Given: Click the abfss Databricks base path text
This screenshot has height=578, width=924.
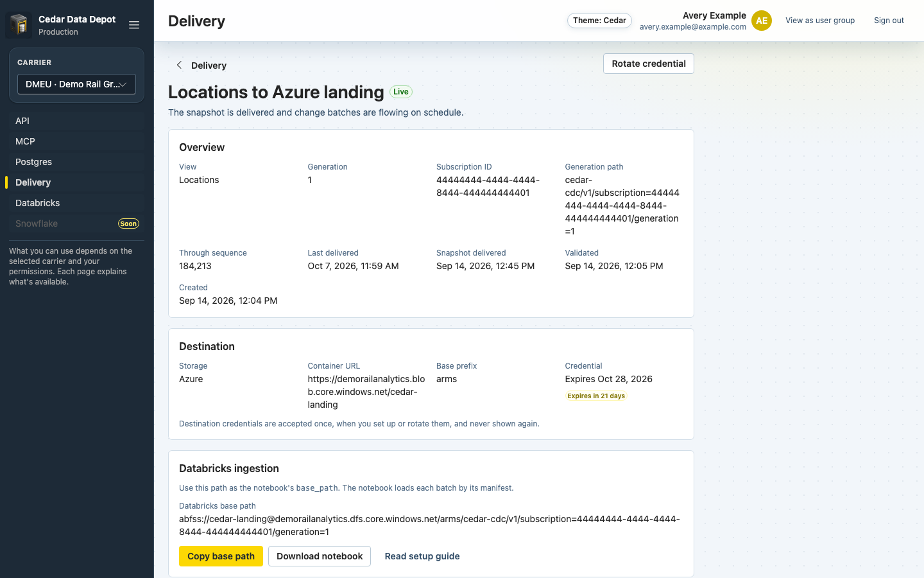Looking at the screenshot, I should point(429,525).
